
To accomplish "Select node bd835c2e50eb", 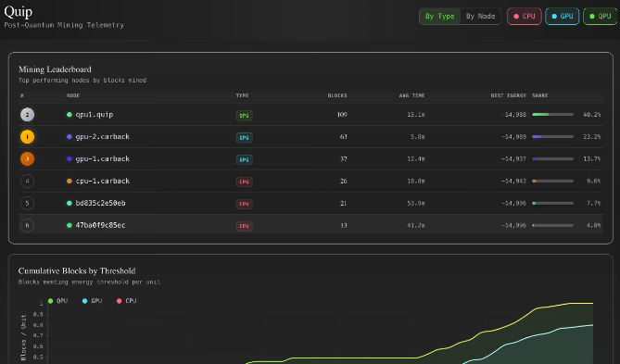I will tap(100, 203).
